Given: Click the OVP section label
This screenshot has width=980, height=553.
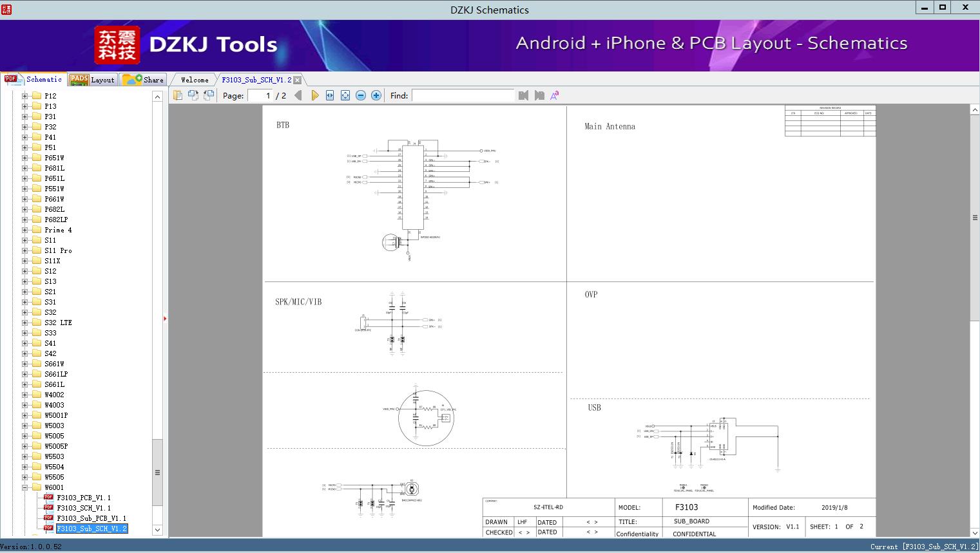Looking at the screenshot, I should pyautogui.click(x=591, y=294).
